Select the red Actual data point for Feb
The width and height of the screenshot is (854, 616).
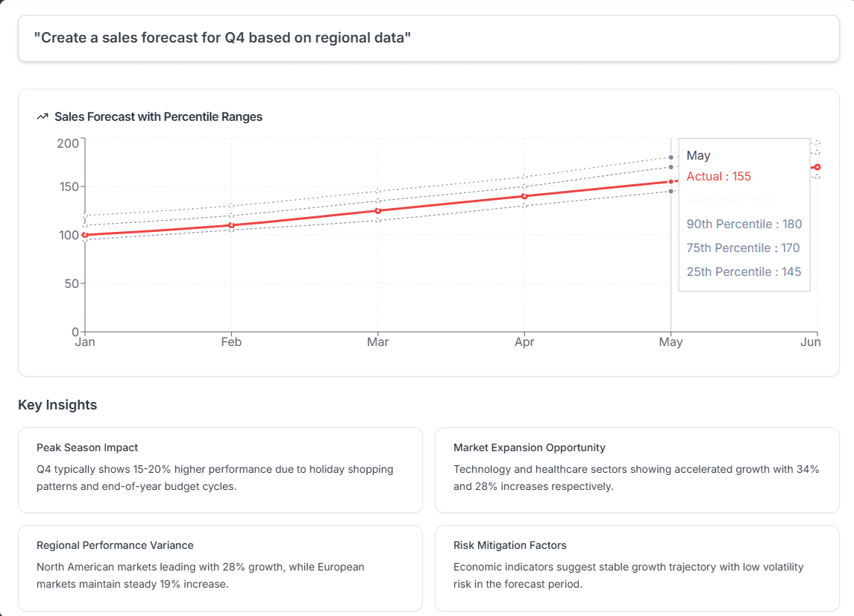tap(231, 225)
